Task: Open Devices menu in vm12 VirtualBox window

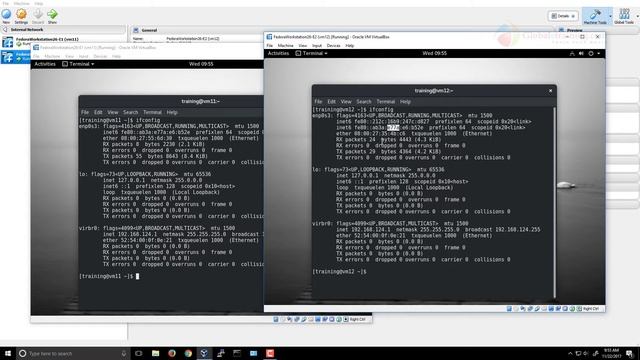Action: click(x=333, y=46)
